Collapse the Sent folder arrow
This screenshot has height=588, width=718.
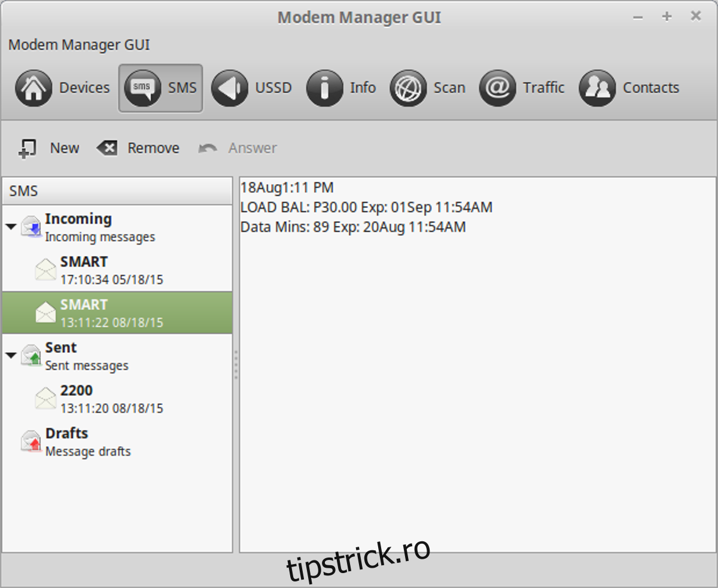[x=11, y=355]
